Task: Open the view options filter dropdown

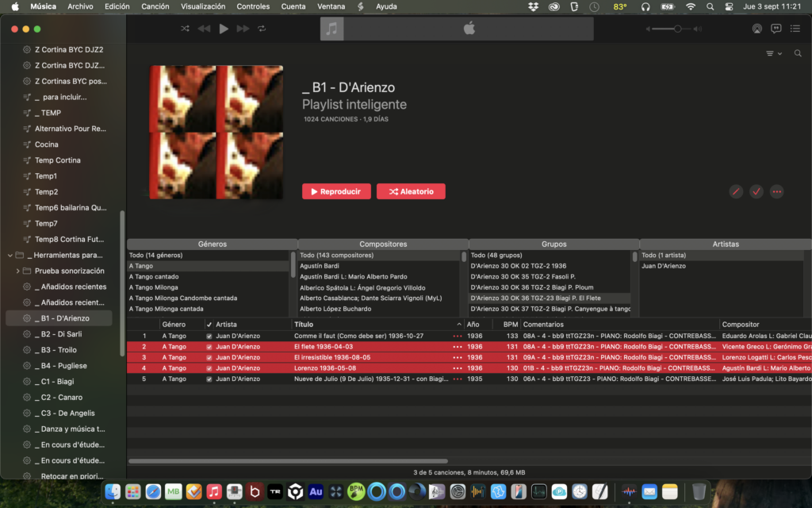Action: pyautogui.click(x=774, y=53)
